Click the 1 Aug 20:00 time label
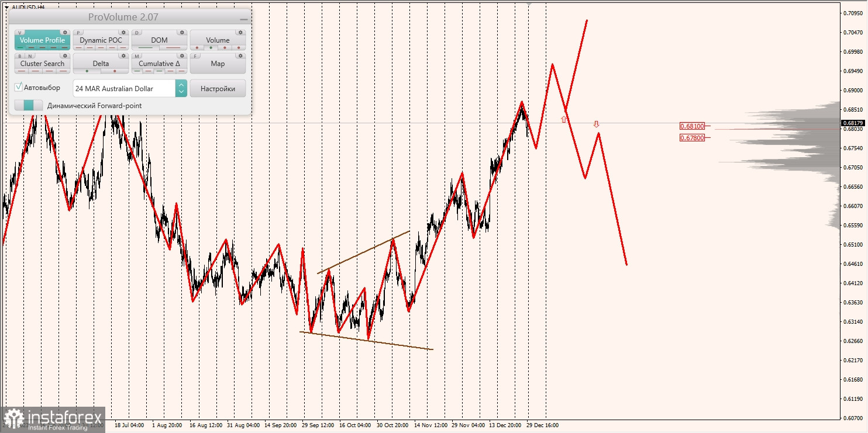 coord(167,425)
